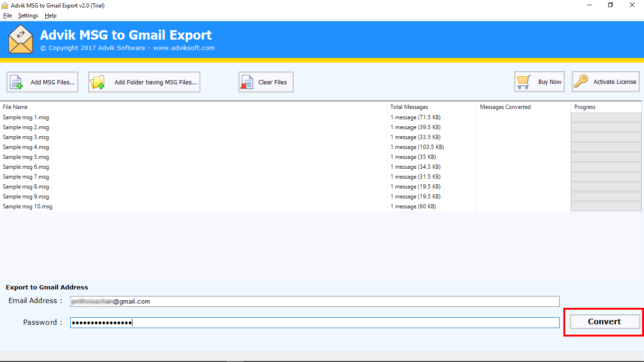
Task: Open the File menu
Action: [8, 16]
